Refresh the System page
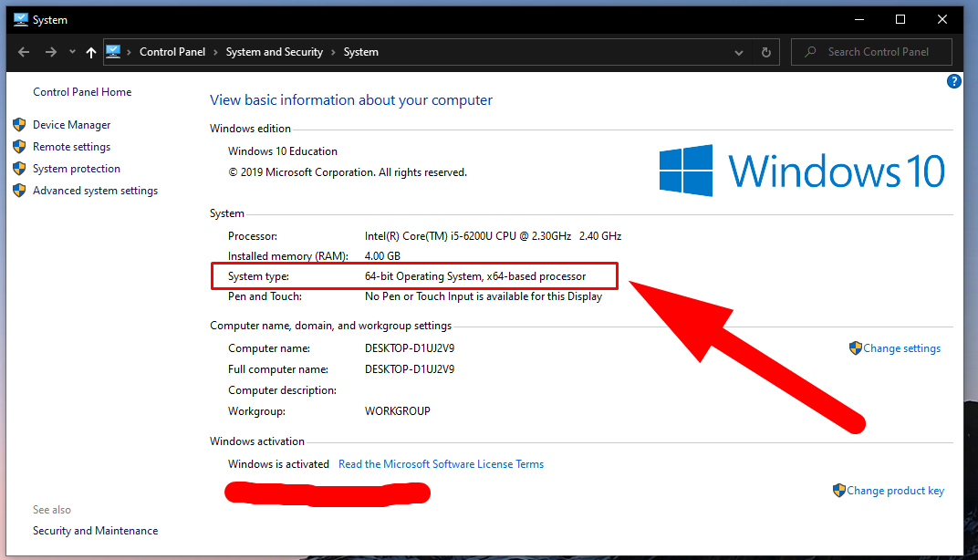 766,52
